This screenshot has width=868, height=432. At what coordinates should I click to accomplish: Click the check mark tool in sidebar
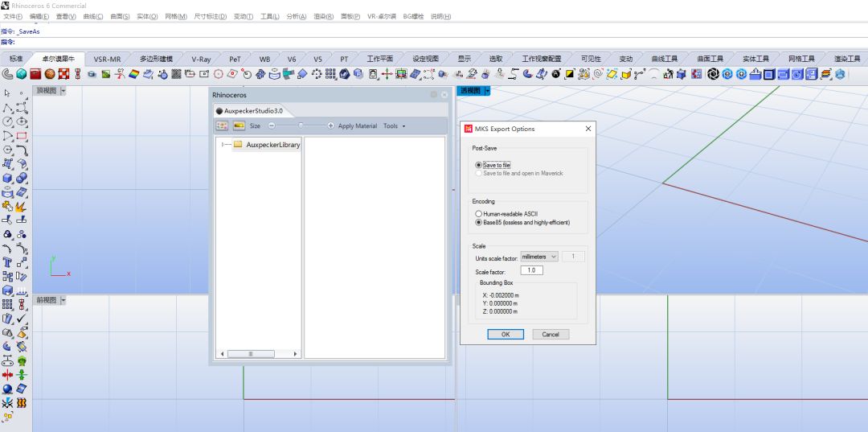23,319
